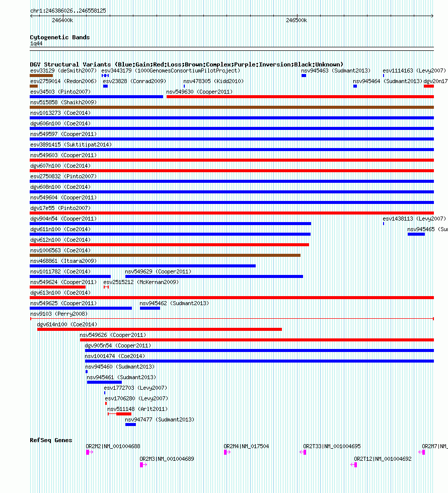448x493 pixels.
Task: Click the 246500k ruler label
Action: coord(296,21)
